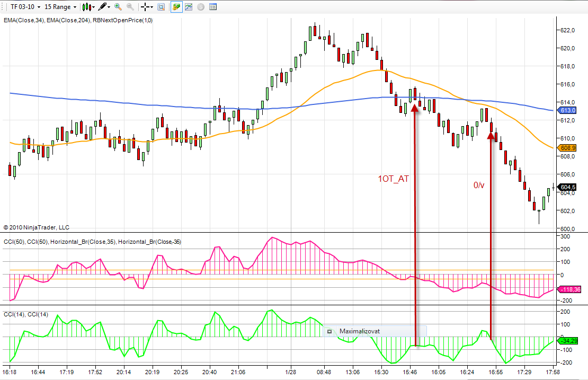This screenshot has height=380, width=588.
Task: Expand the crosshair cursor dropdown arrow
Action: [152, 7]
